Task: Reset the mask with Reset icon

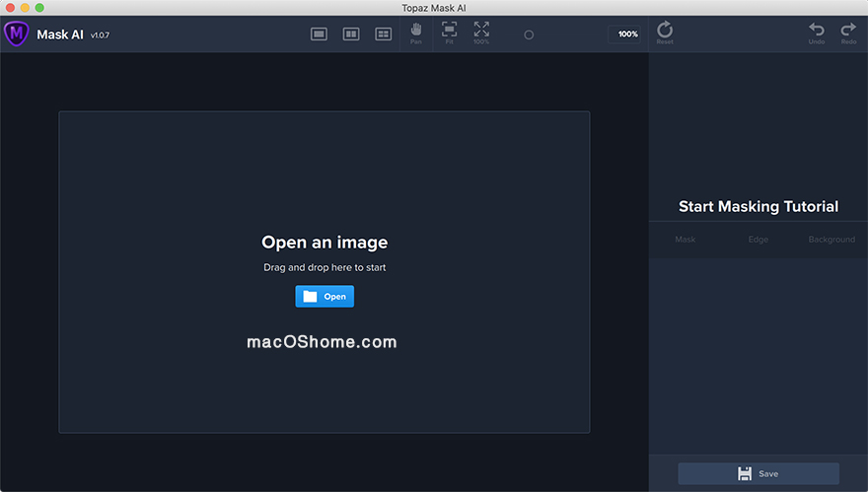Action: click(x=665, y=33)
